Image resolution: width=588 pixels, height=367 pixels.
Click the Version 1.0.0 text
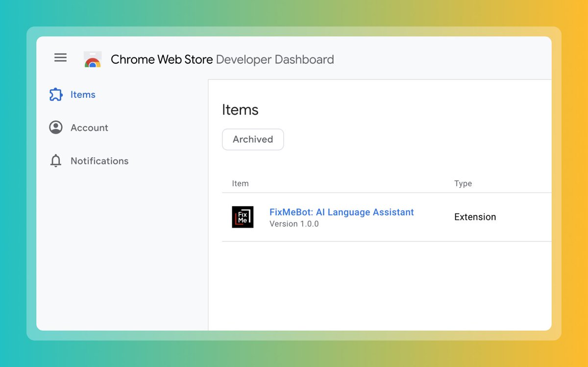pyautogui.click(x=294, y=224)
